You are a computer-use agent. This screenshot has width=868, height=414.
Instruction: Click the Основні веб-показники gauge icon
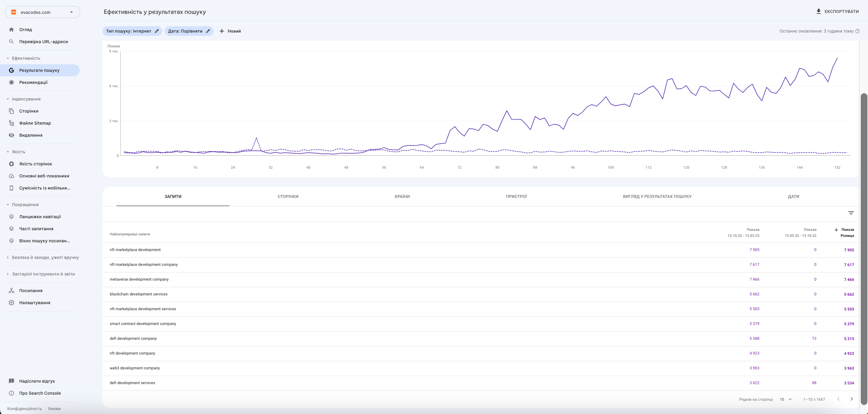(x=11, y=176)
